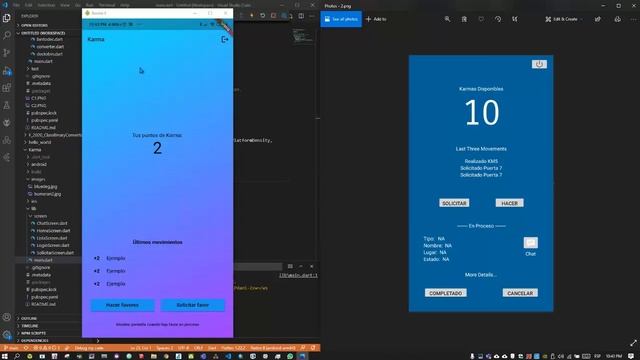640x360 pixels.
Task: Print the photo in Photos toolbar
Action: 618,19
